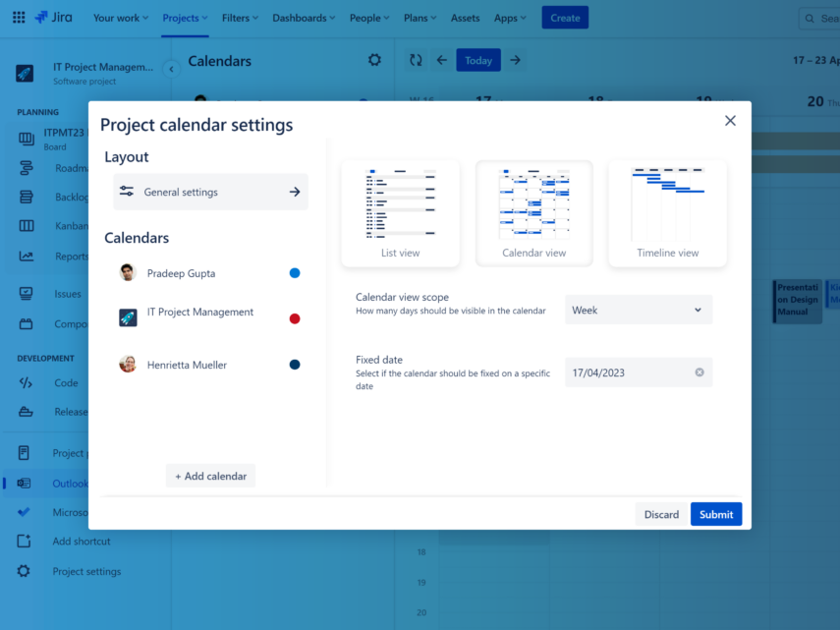Open the Issues sidebar icon
Image resolution: width=840 pixels, height=630 pixels.
[26, 294]
